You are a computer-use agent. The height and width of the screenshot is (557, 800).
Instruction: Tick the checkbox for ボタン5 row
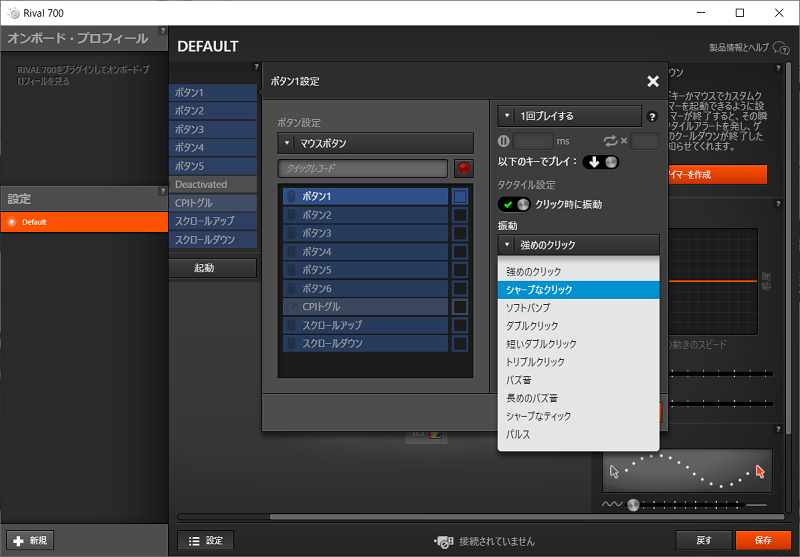point(460,270)
